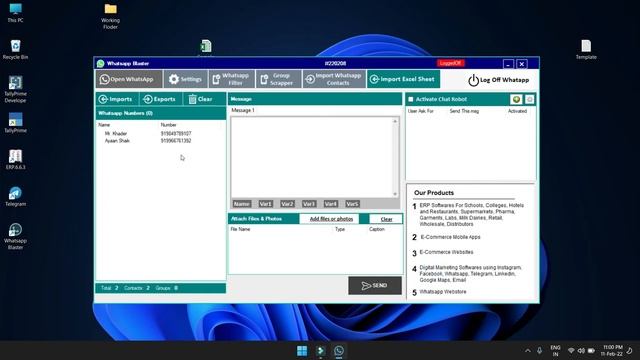Select contact row Ayaan Shaik
Image resolution: width=640 pixels, height=360 pixels.
click(x=160, y=141)
